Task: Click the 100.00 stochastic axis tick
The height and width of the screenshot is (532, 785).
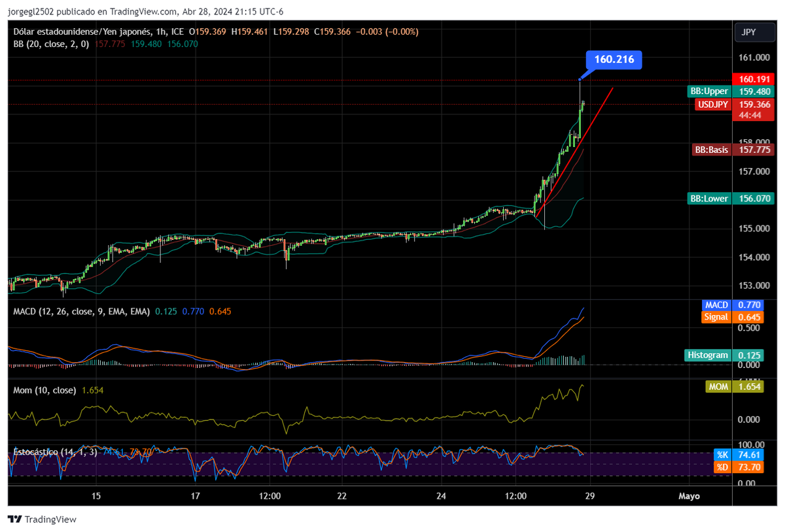Action: coord(752,444)
